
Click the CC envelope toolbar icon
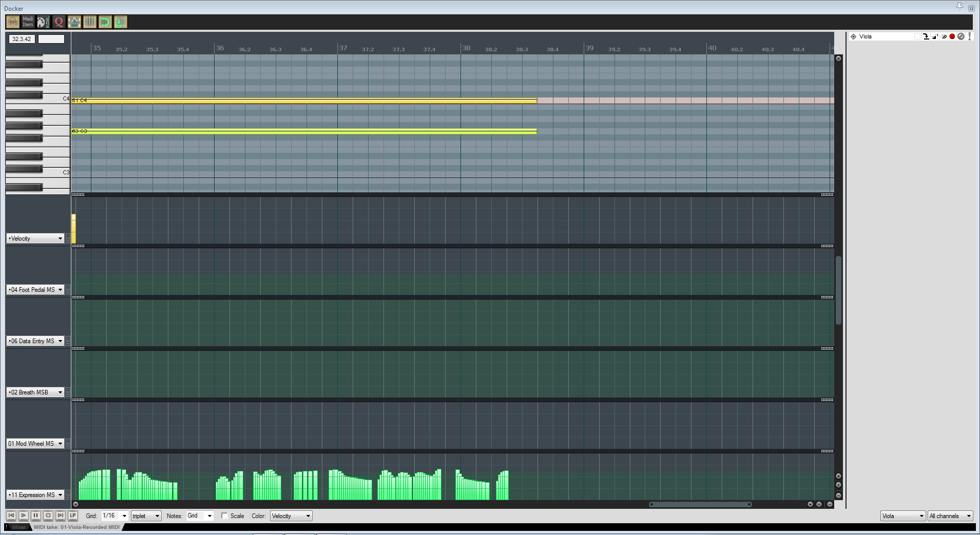(74, 22)
